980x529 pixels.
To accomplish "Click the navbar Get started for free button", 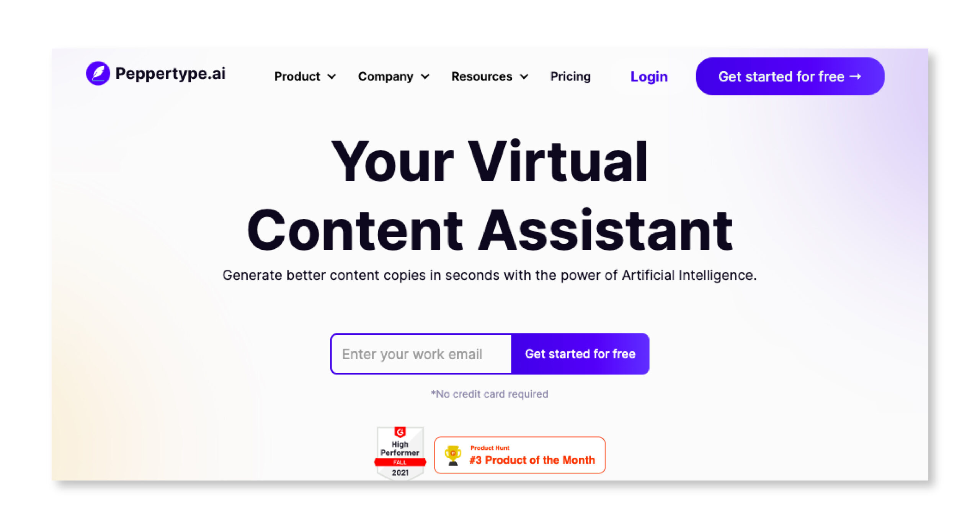I will point(790,76).
